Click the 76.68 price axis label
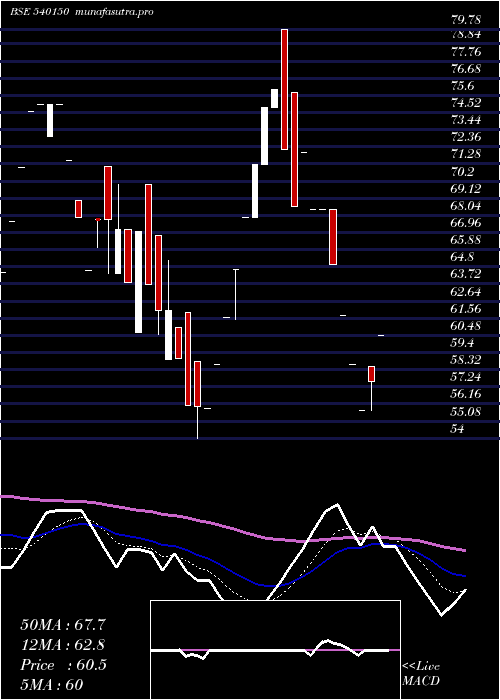This screenshot has width=500, height=700. (x=466, y=69)
